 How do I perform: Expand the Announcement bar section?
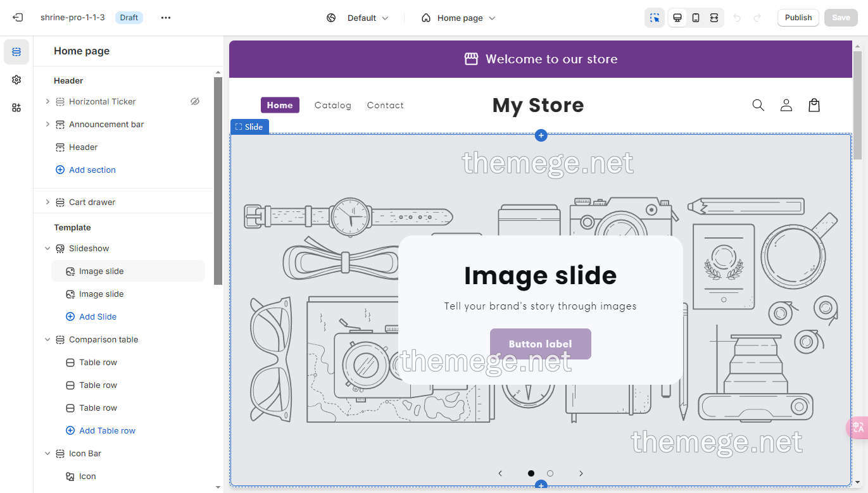(x=47, y=124)
